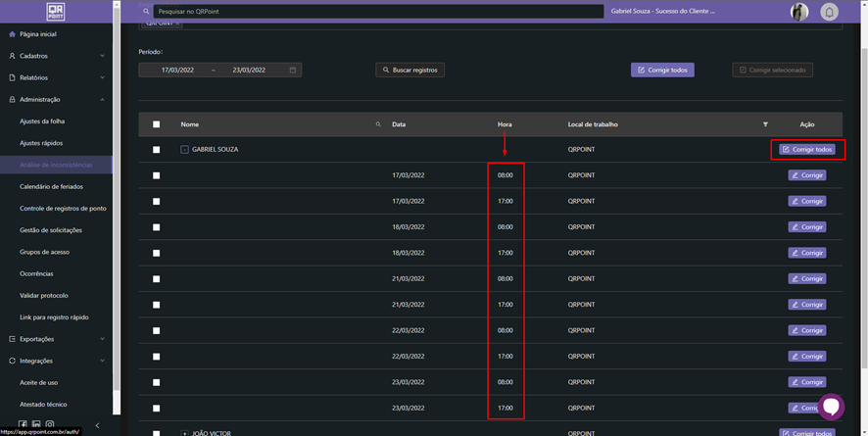Screen dimensions: 868x436
Task: Expand the Cadastros sidebar menu
Action: coord(56,56)
